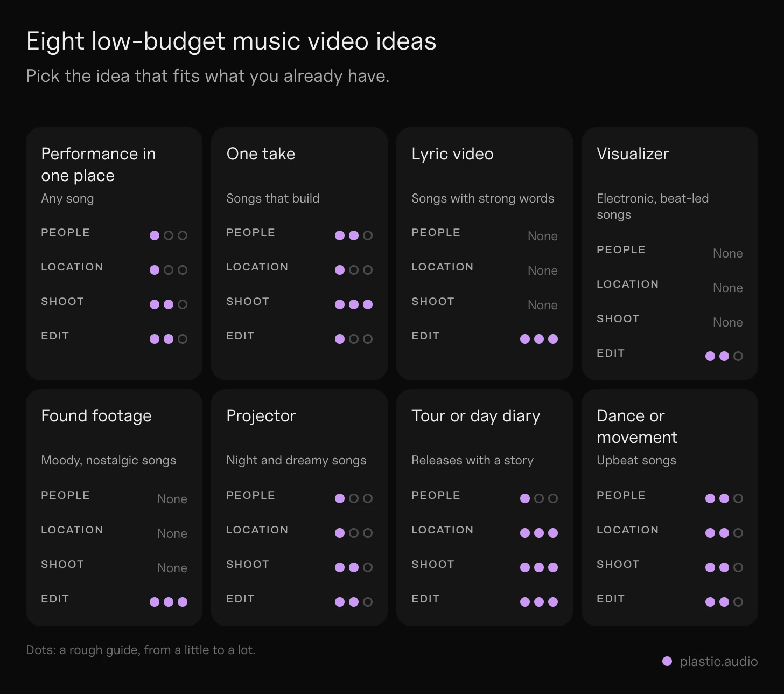This screenshot has width=784, height=694.
Task: Click the LOCATION dot rating in Tour or day diary card
Action: point(539,533)
